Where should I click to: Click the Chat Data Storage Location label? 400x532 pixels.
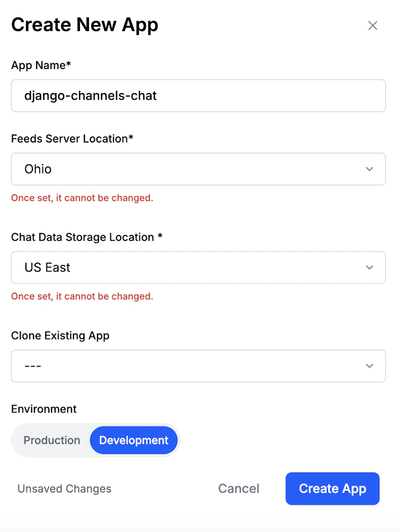point(87,237)
